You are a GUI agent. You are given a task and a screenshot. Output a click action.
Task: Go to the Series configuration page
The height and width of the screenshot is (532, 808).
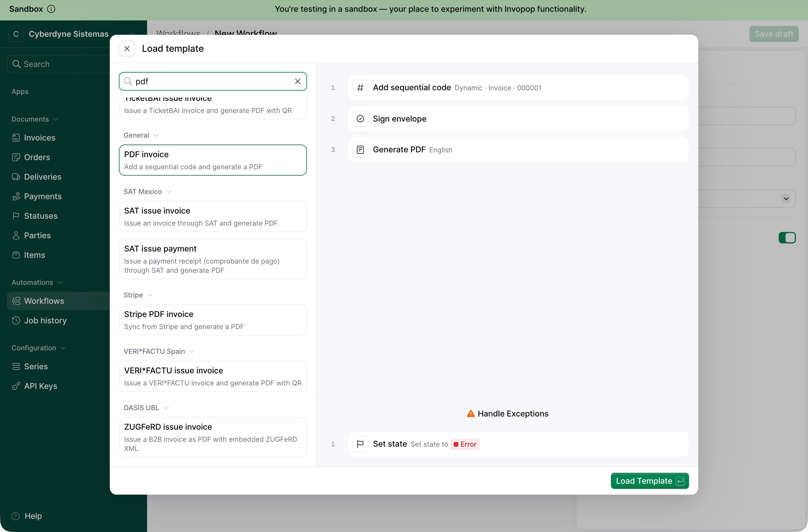pyautogui.click(x=36, y=367)
